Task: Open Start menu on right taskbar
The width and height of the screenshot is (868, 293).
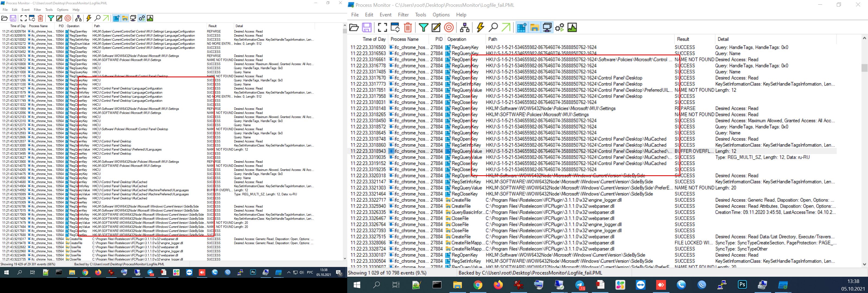Action: [357, 285]
